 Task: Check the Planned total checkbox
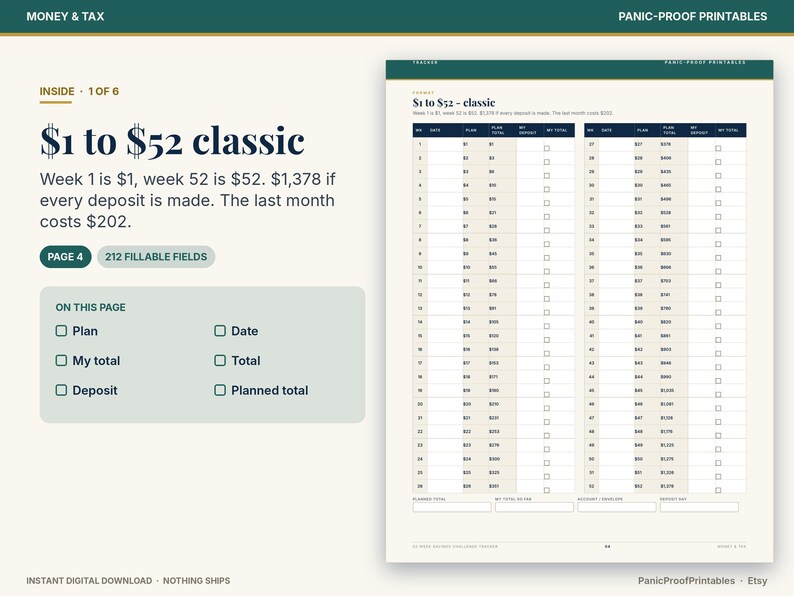(x=220, y=390)
